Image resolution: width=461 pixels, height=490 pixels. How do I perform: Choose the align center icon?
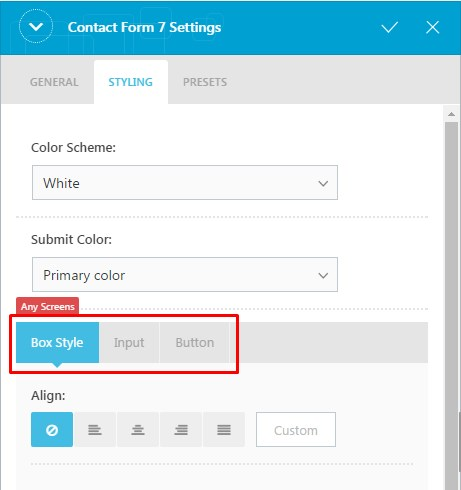(138, 429)
